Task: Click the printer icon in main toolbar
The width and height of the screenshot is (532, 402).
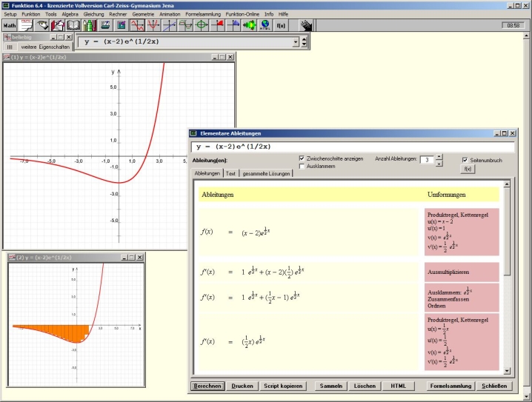Action: tap(105, 25)
